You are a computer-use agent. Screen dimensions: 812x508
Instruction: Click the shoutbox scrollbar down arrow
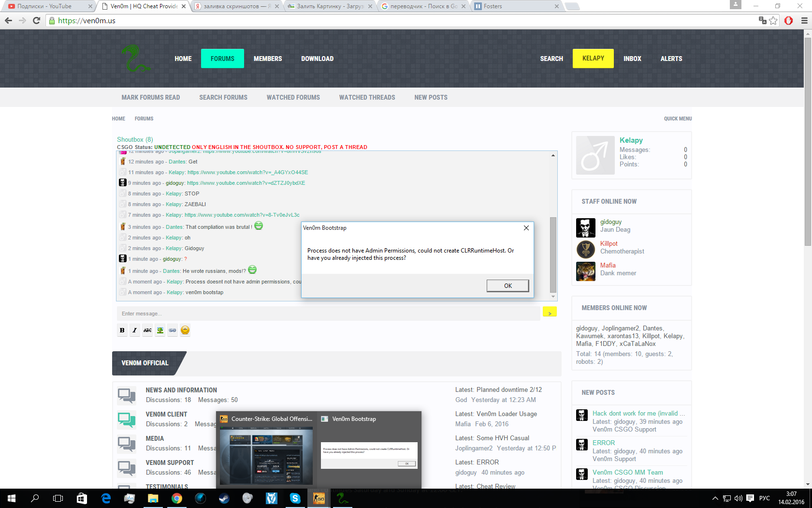click(x=553, y=297)
